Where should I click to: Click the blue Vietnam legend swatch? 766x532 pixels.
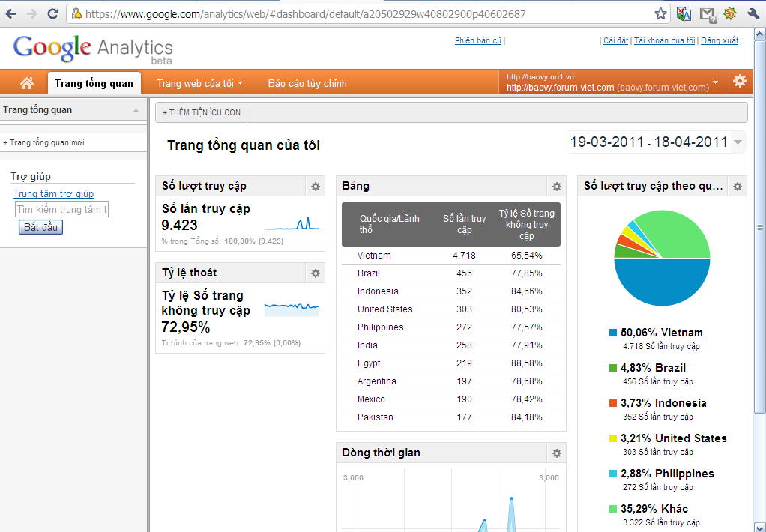pos(613,333)
